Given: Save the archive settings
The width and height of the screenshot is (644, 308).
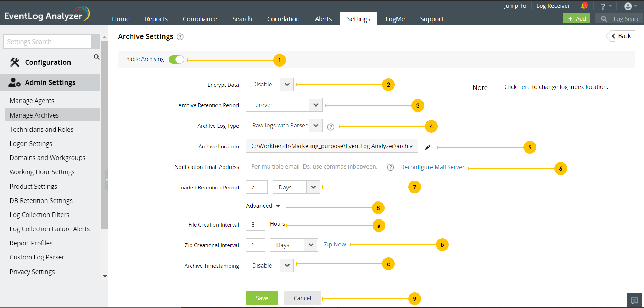Looking at the screenshot, I should (262, 298).
